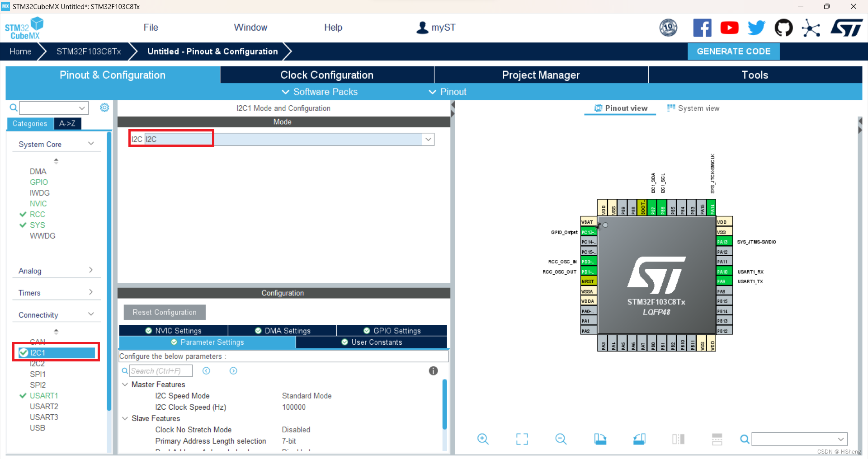Click the ST community network icon

(x=811, y=28)
